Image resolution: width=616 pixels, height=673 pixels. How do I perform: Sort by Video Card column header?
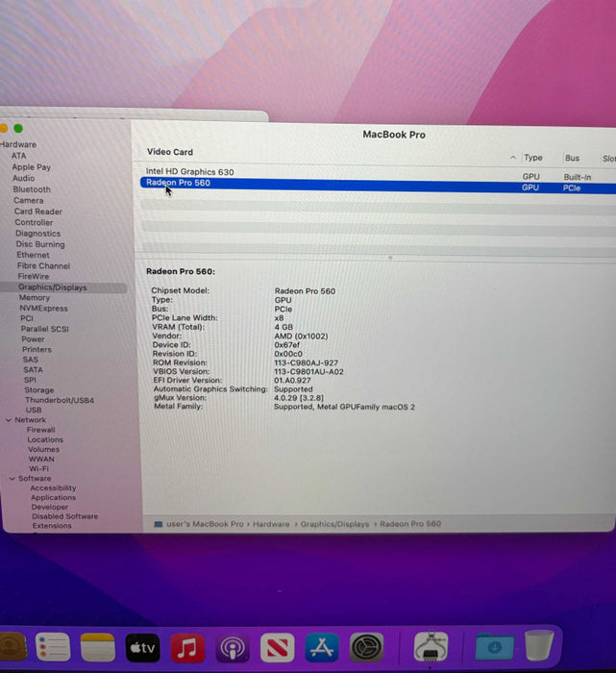point(170,152)
